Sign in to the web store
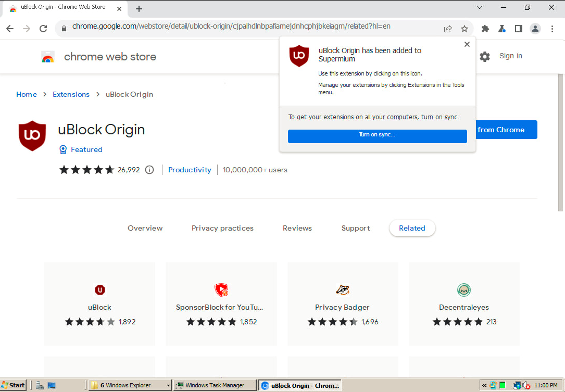The width and height of the screenshot is (565, 392). 511,56
